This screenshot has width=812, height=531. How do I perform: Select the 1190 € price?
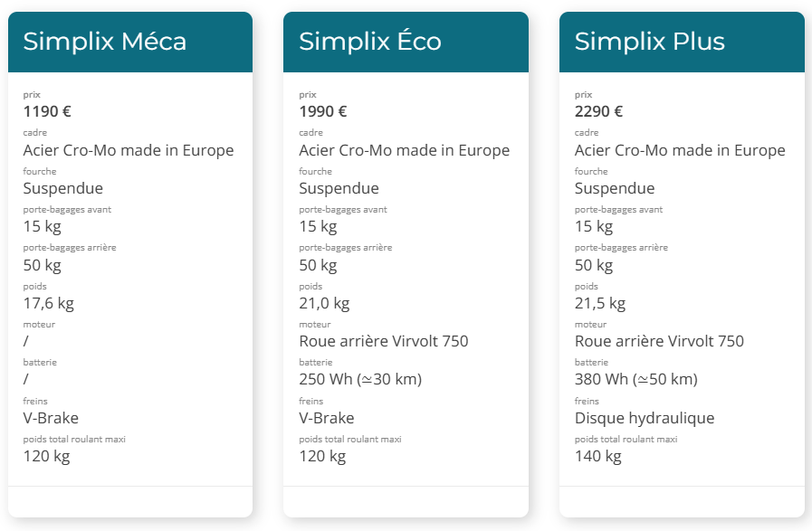(47, 112)
